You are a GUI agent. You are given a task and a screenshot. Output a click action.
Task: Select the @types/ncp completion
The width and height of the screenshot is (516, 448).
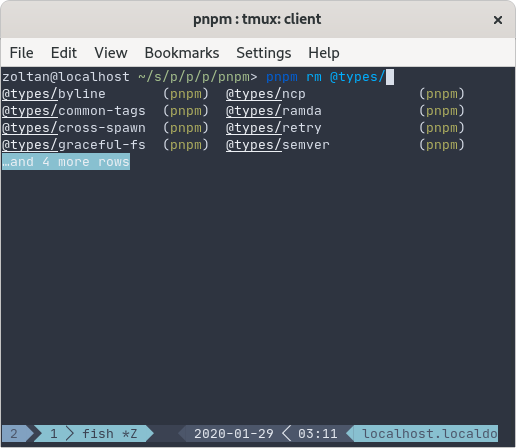[266, 94]
